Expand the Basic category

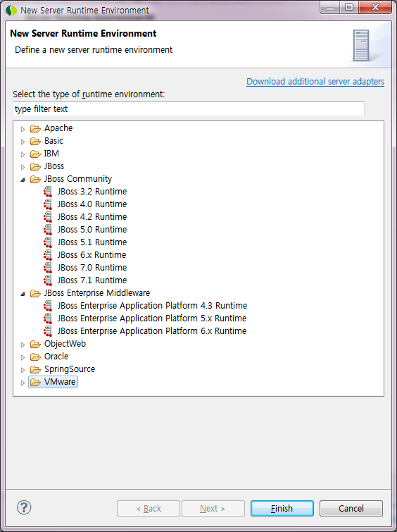point(23,142)
